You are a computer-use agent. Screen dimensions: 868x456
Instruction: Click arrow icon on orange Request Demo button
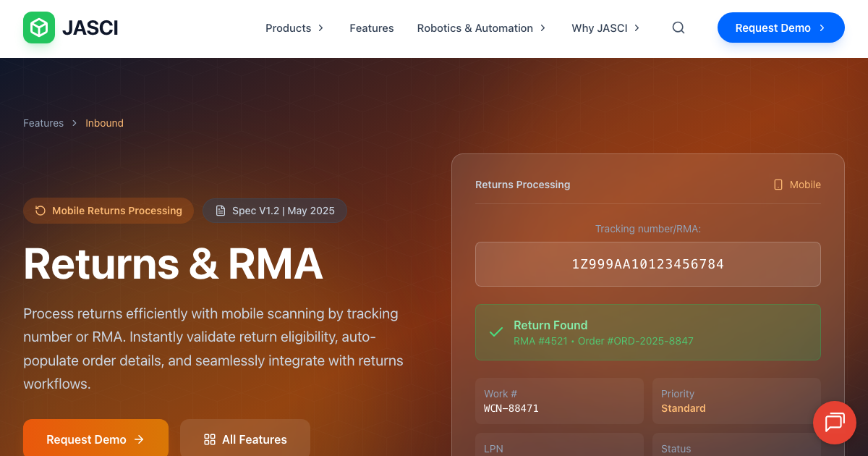point(140,439)
